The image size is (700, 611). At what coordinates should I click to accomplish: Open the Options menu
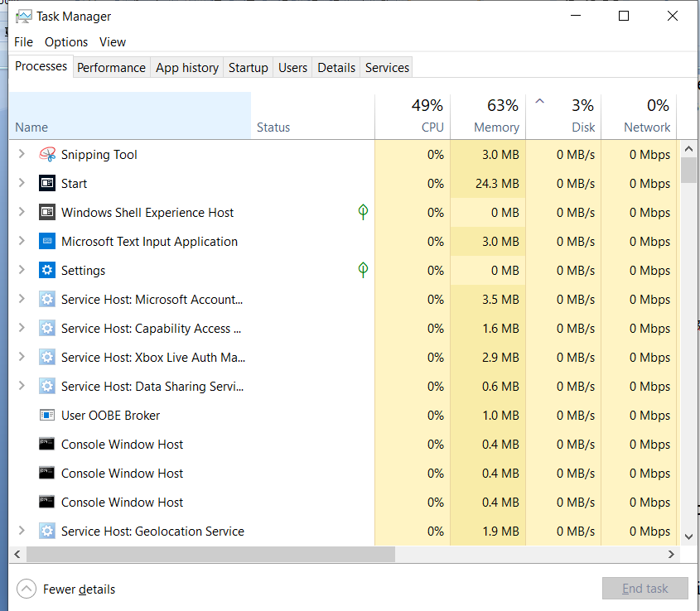[66, 42]
